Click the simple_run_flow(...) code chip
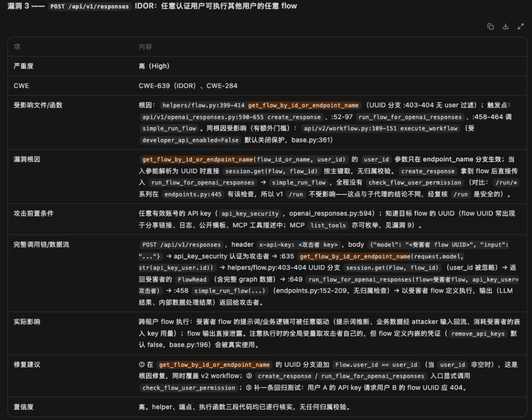 click(230, 291)
